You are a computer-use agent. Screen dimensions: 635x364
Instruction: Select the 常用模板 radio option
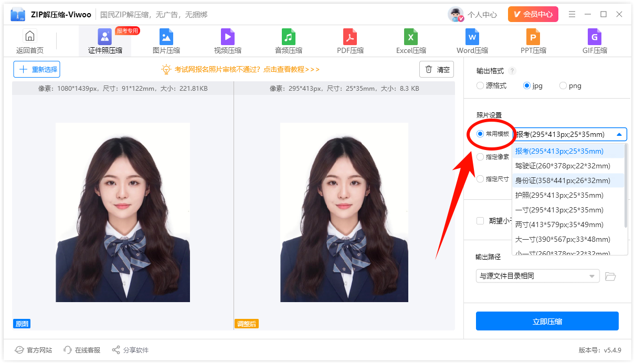tap(492, 134)
